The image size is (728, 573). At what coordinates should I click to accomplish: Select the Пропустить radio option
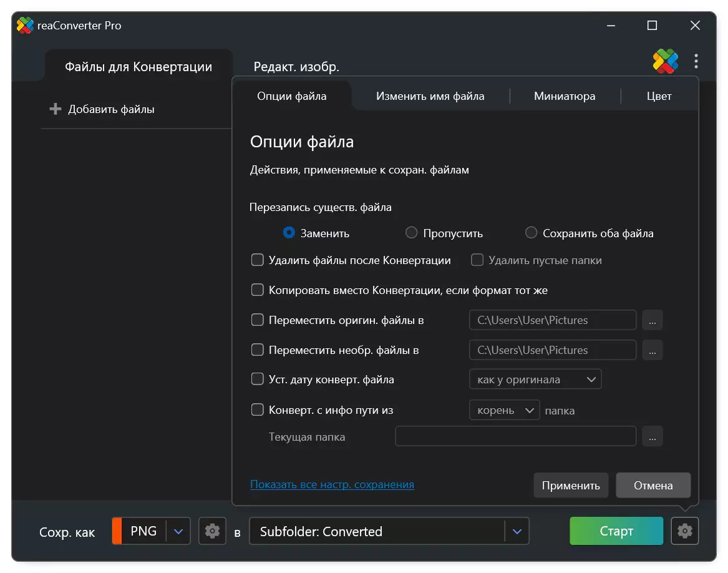click(x=411, y=232)
